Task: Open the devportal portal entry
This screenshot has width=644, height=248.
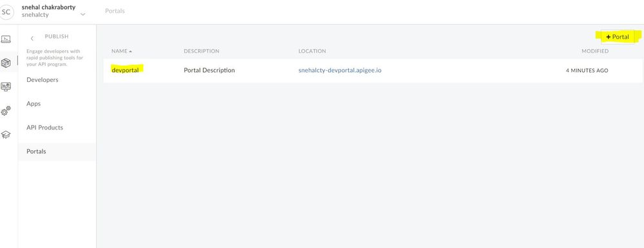Action: point(125,70)
